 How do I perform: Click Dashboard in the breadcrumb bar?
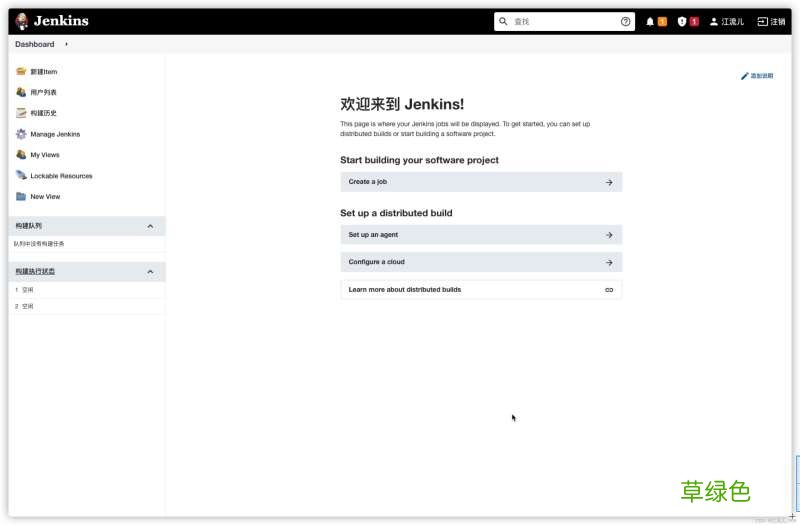[x=34, y=44]
